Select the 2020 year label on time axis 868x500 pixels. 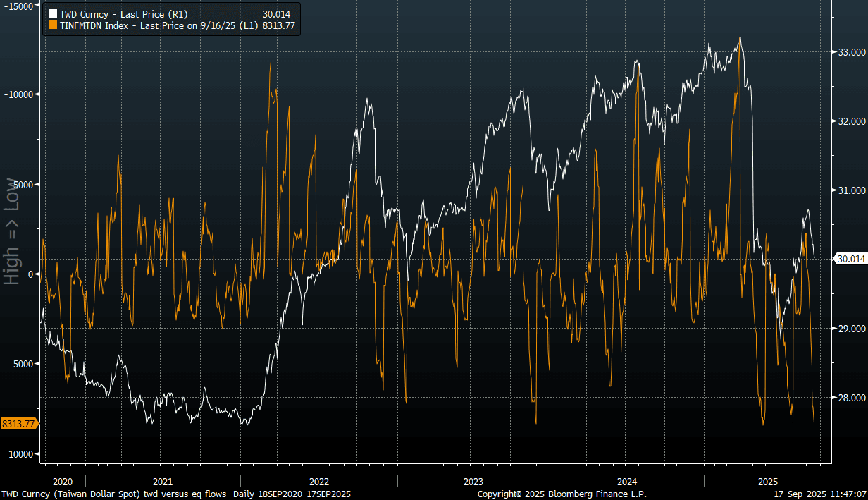coord(63,482)
